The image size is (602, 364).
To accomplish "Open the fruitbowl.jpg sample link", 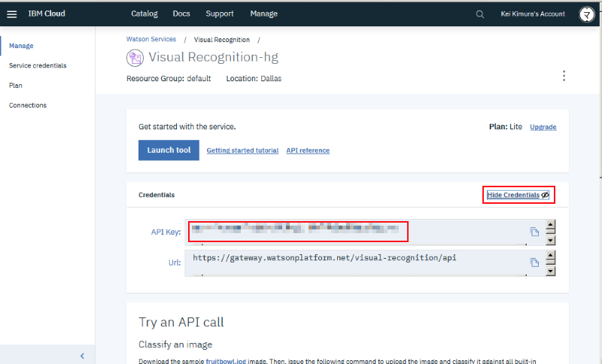I will click(x=226, y=361).
